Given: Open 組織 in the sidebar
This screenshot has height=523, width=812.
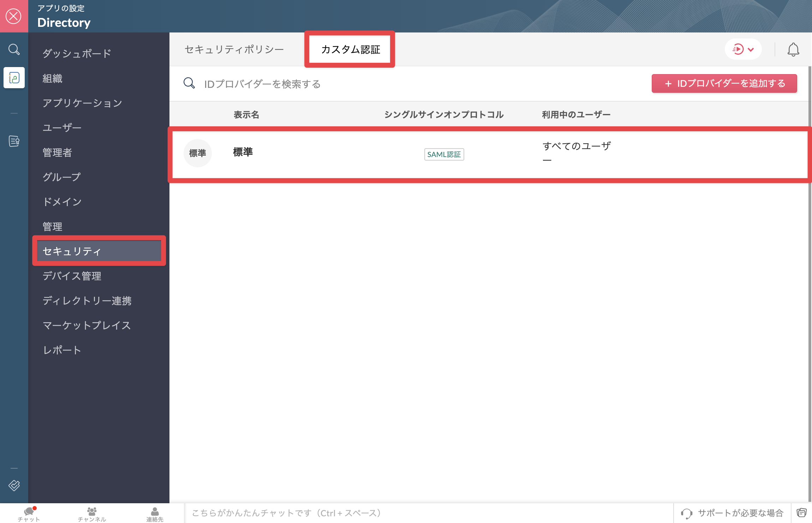Looking at the screenshot, I should pyautogui.click(x=52, y=78).
